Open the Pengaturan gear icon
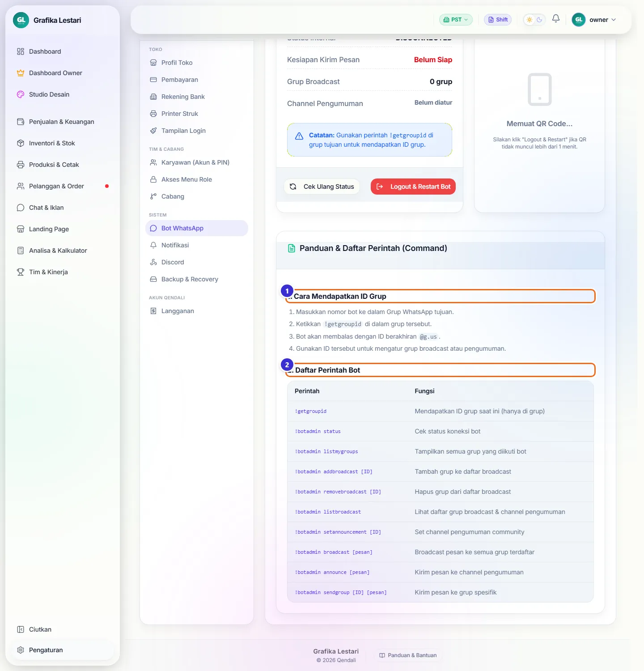 coord(21,650)
